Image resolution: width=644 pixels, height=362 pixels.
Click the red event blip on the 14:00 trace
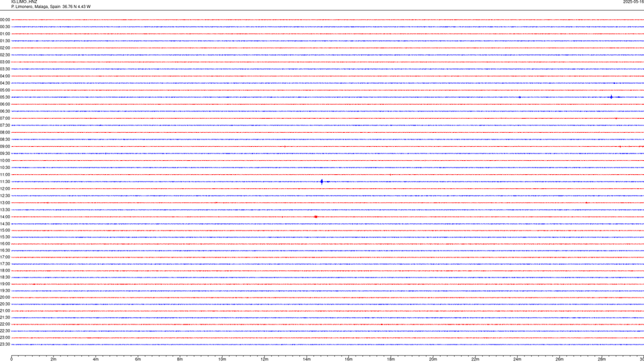[315, 217]
